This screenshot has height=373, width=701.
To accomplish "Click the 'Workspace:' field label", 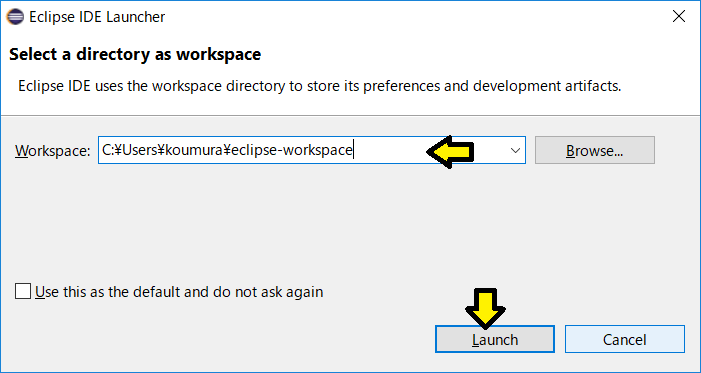I will click(x=53, y=151).
